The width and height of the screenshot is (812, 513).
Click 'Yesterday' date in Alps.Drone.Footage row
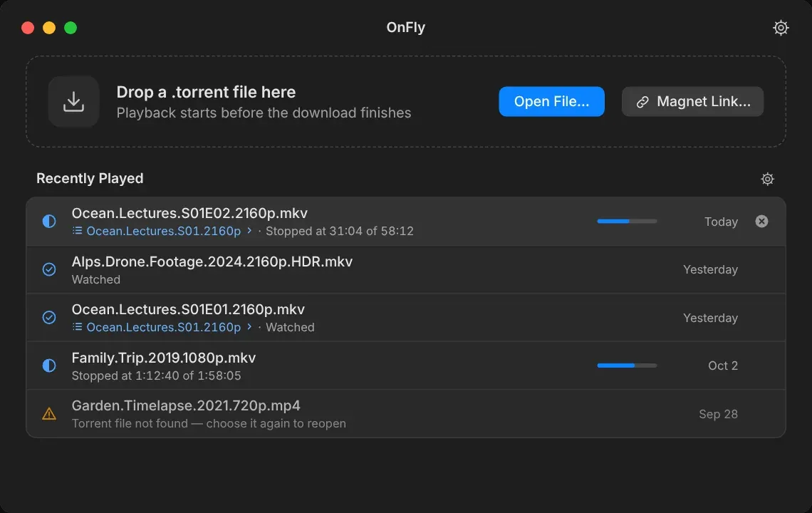click(x=711, y=269)
